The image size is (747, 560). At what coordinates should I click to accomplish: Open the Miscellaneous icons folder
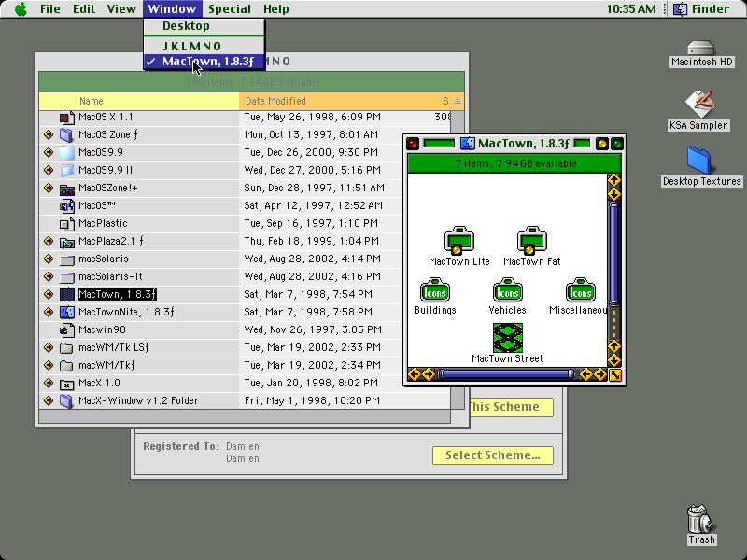(x=580, y=289)
